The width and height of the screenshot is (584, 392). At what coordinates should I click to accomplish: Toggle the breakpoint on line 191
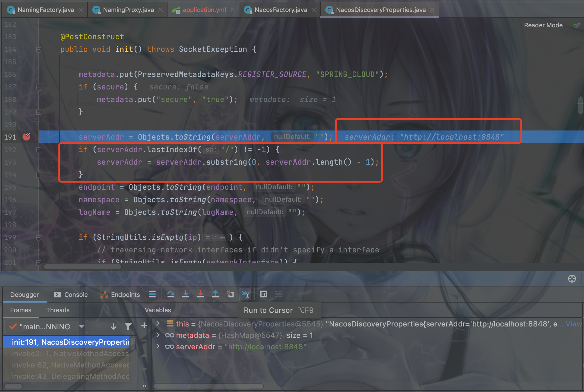pyautogui.click(x=26, y=137)
